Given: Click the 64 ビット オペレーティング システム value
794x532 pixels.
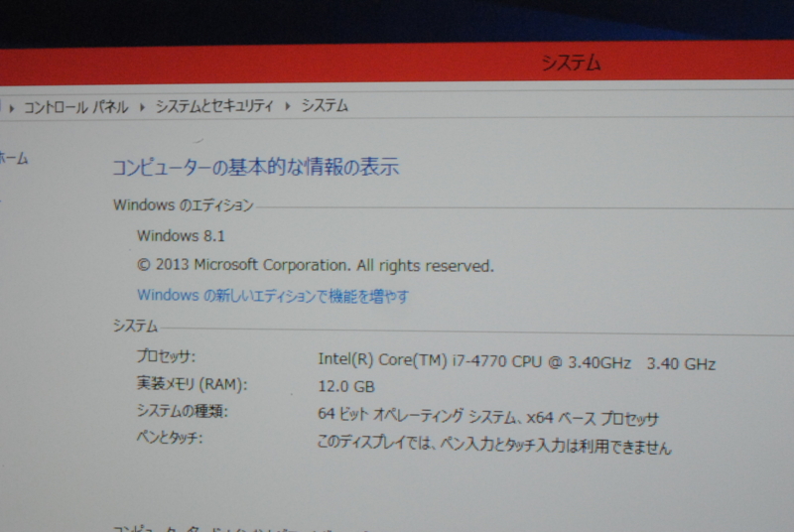Looking at the screenshot, I should [488, 417].
